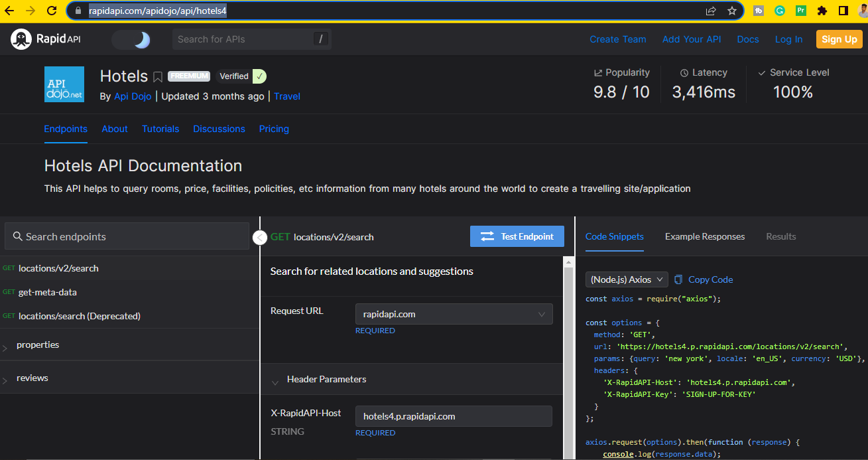Select the locations/v2/search endpoint
Screen dimensions: 868x460
point(129,268)
